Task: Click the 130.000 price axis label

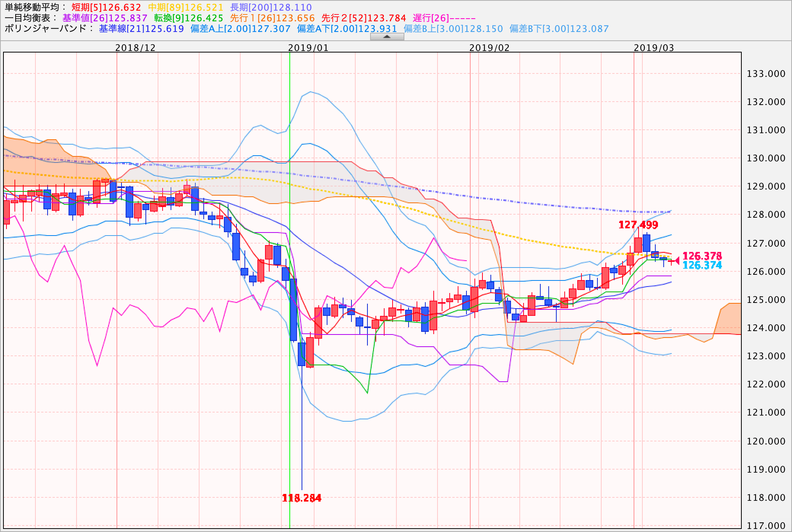Action: [766, 158]
